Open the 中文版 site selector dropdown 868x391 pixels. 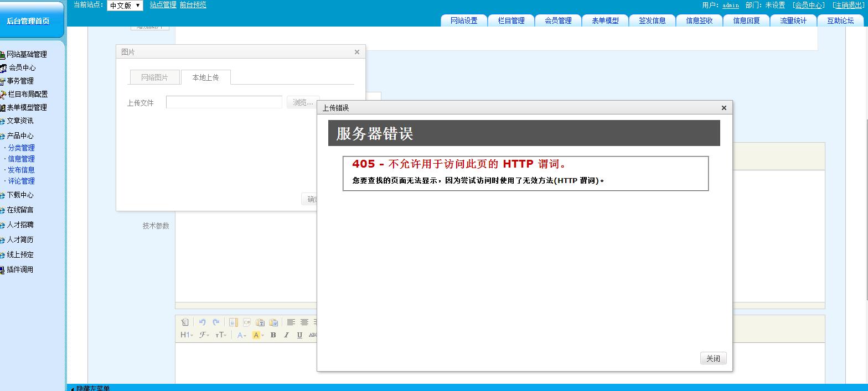point(125,6)
